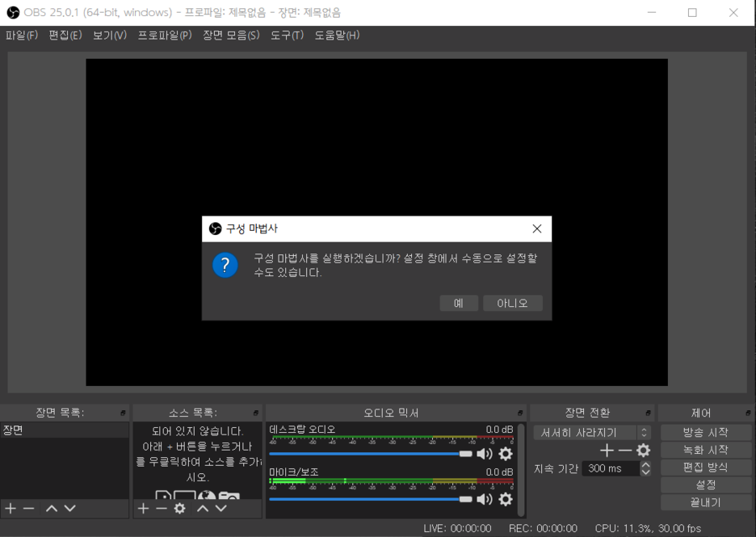
Task: Open source properties gear icon
Action: pos(180,508)
